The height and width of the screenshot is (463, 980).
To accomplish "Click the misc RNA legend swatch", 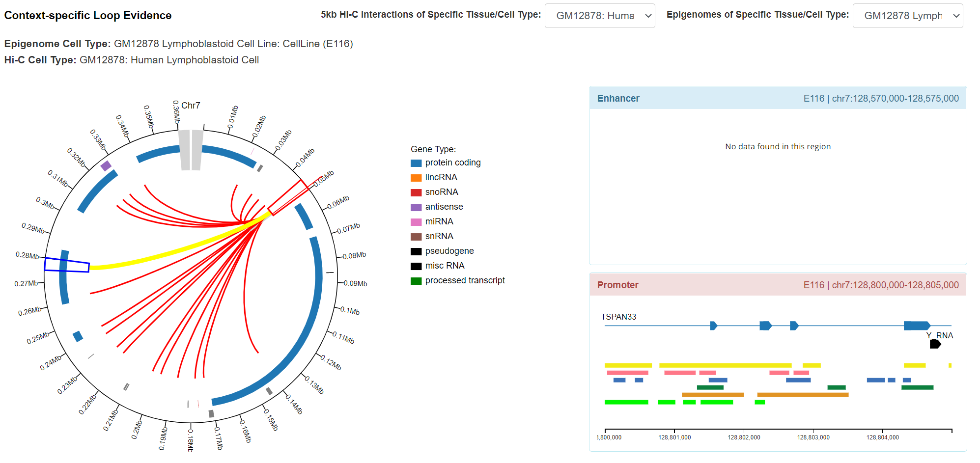I will pyautogui.click(x=416, y=266).
